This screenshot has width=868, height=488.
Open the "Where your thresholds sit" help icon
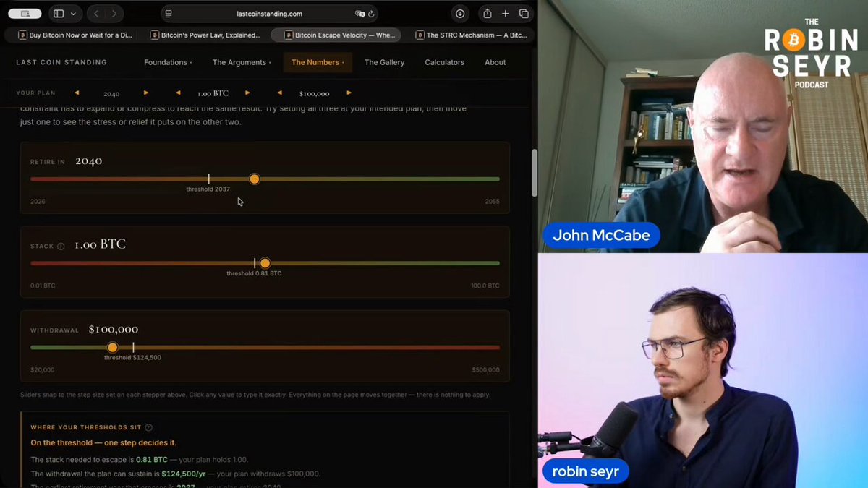[x=148, y=427]
